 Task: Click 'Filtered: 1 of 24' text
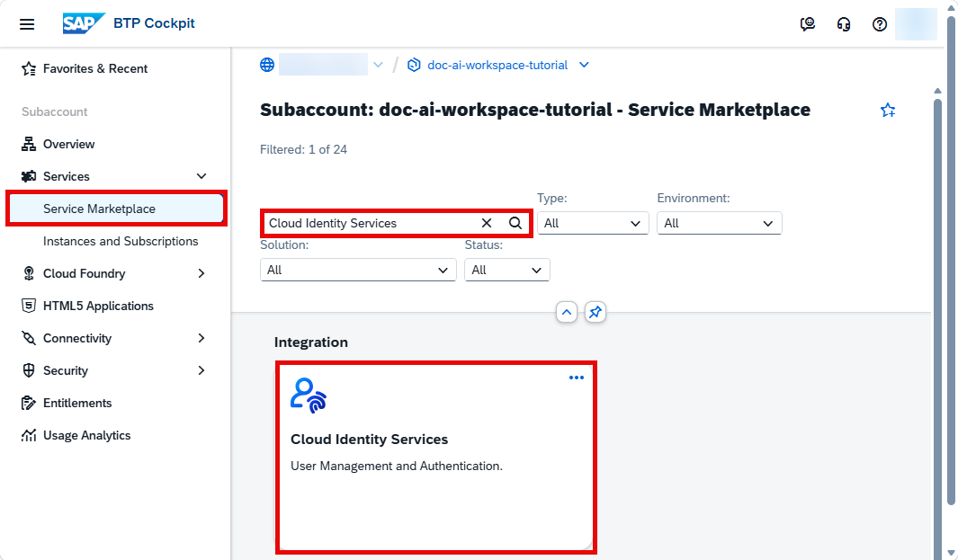(304, 149)
